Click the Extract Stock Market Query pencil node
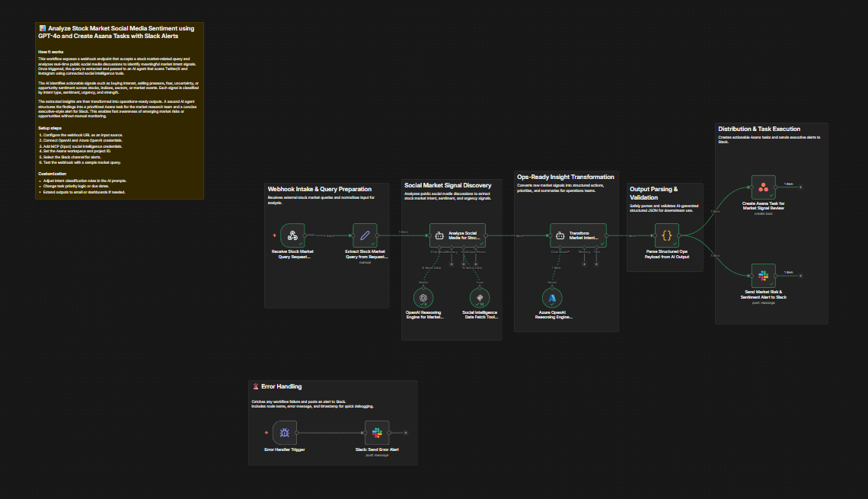This screenshot has height=499, width=868. 365,235
